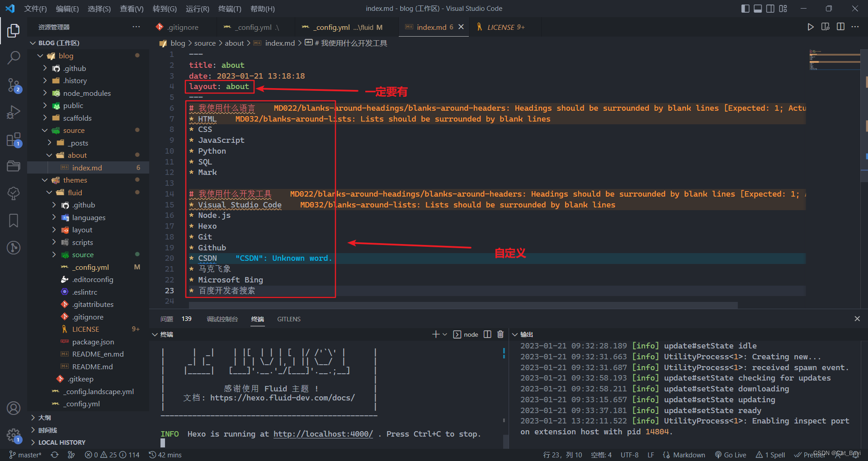The width and height of the screenshot is (868, 461).
Task: Click Go Live in status bar
Action: click(x=731, y=455)
